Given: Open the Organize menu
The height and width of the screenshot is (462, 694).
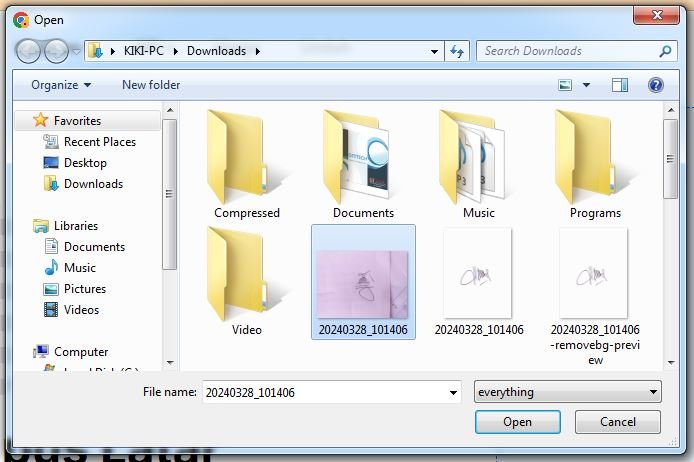Looking at the screenshot, I should click(60, 85).
